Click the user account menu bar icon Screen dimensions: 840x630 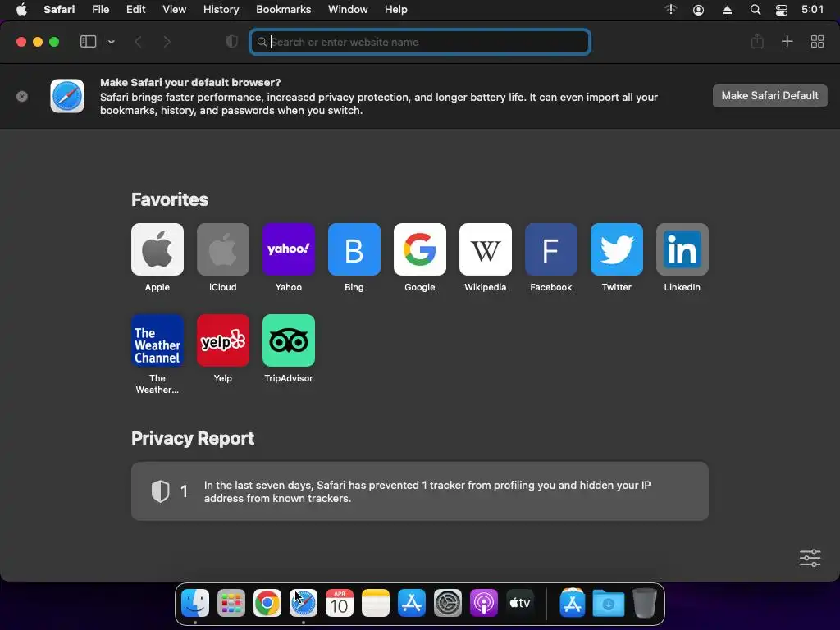(699, 10)
